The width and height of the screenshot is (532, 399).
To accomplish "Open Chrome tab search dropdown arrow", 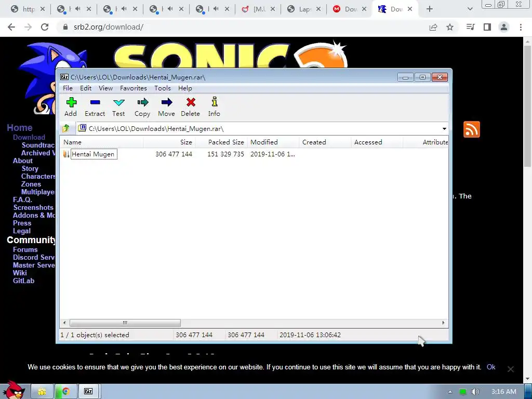I will (x=470, y=9).
